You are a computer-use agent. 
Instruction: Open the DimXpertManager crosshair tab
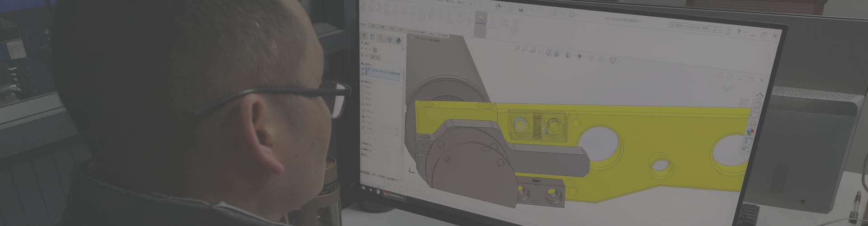[390, 40]
